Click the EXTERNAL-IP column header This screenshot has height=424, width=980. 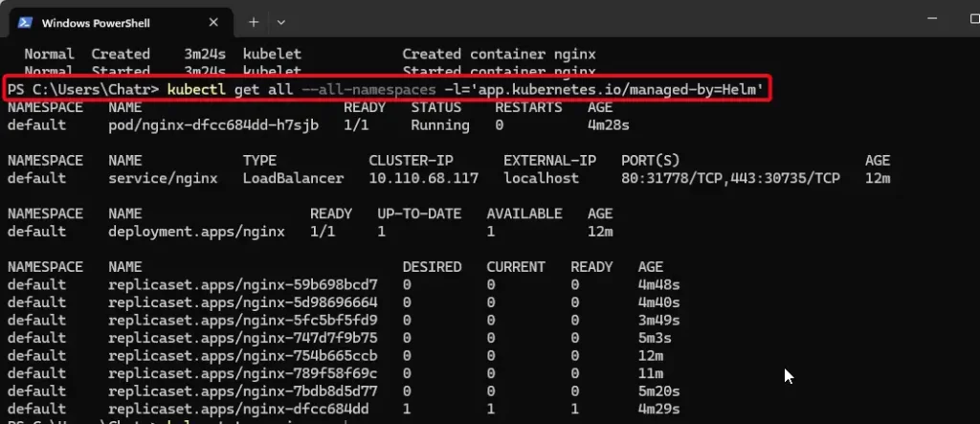[549, 161]
